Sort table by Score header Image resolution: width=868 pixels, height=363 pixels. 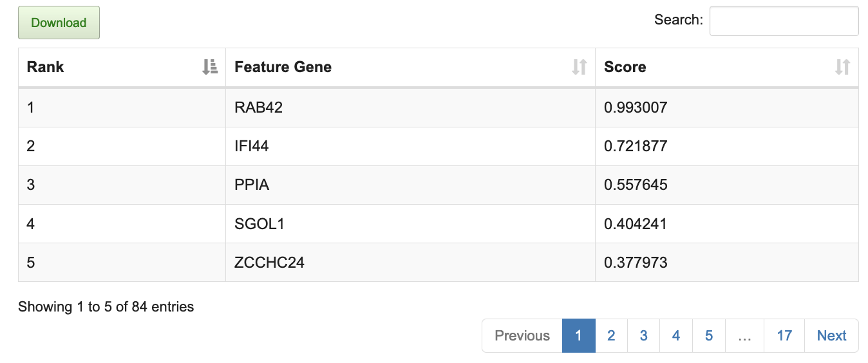point(625,67)
